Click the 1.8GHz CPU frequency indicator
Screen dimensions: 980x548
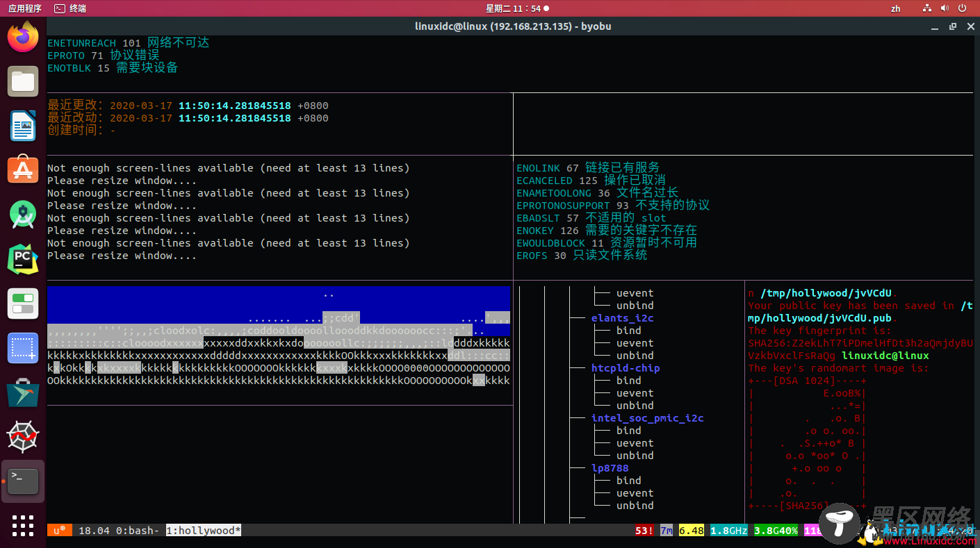pyautogui.click(x=729, y=530)
